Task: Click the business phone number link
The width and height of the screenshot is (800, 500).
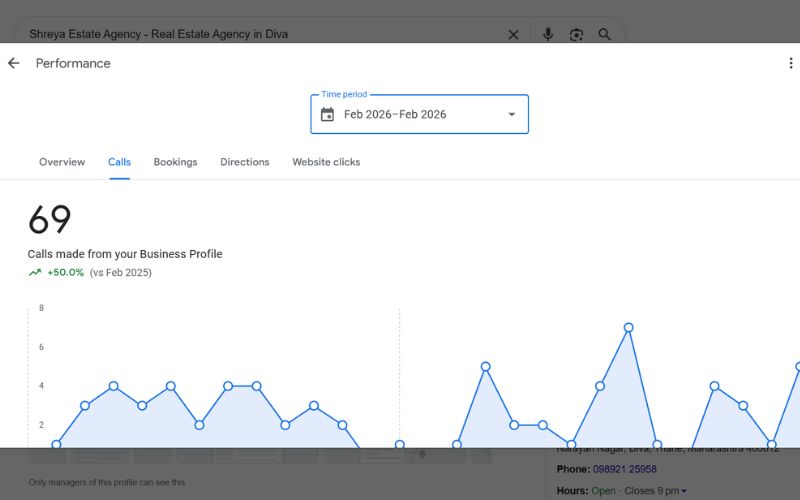Action: click(x=626, y=469)
